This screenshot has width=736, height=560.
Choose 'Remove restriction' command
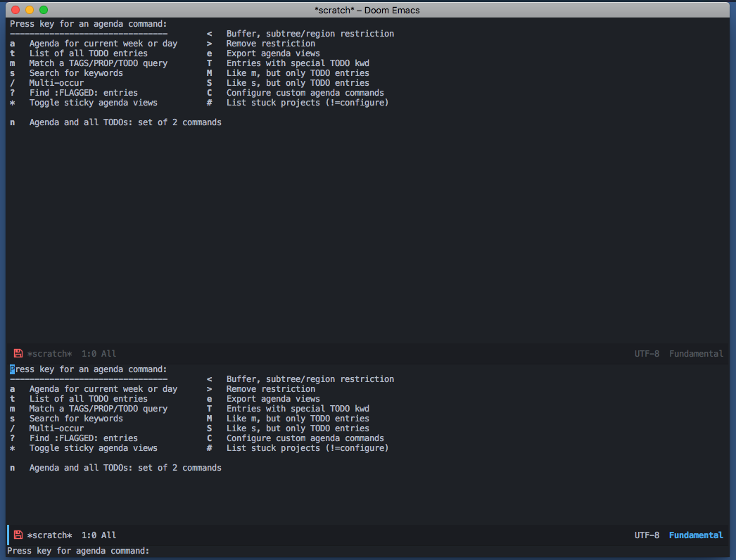click(269, 43)
